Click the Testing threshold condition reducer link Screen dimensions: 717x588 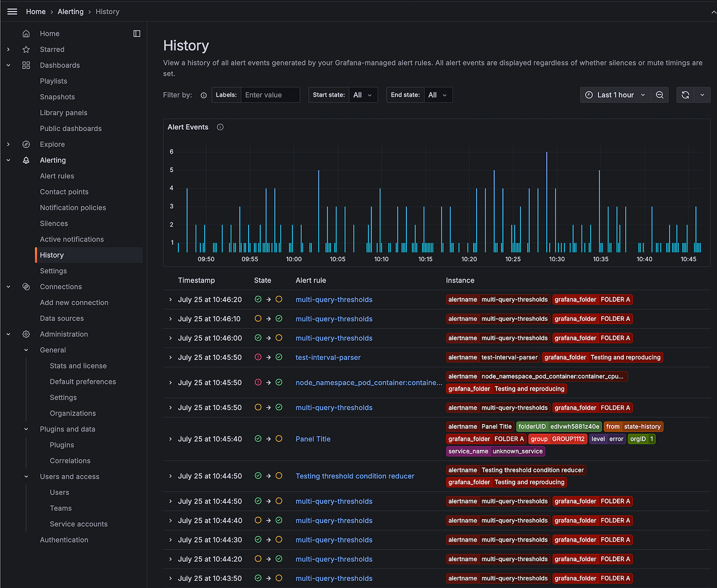355,476
